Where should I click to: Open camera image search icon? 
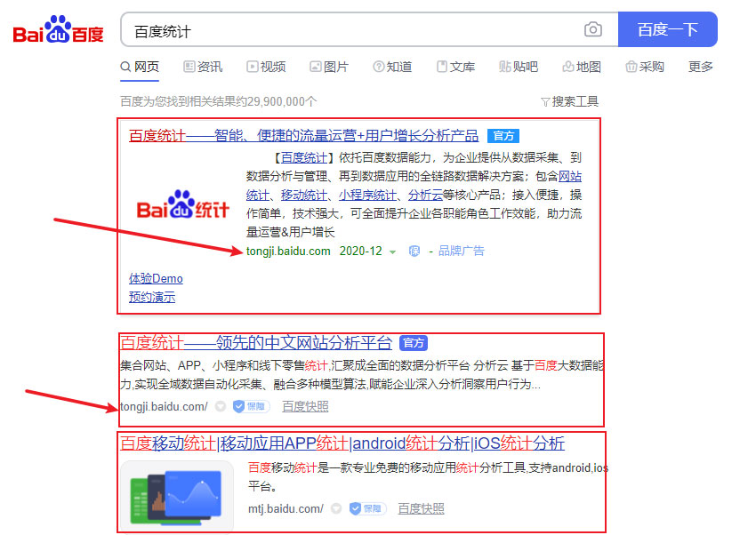592,30
